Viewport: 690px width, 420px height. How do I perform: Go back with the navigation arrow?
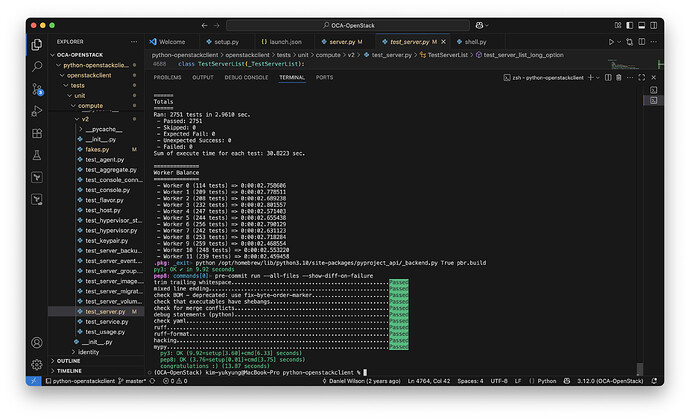[x=204, y=26]
